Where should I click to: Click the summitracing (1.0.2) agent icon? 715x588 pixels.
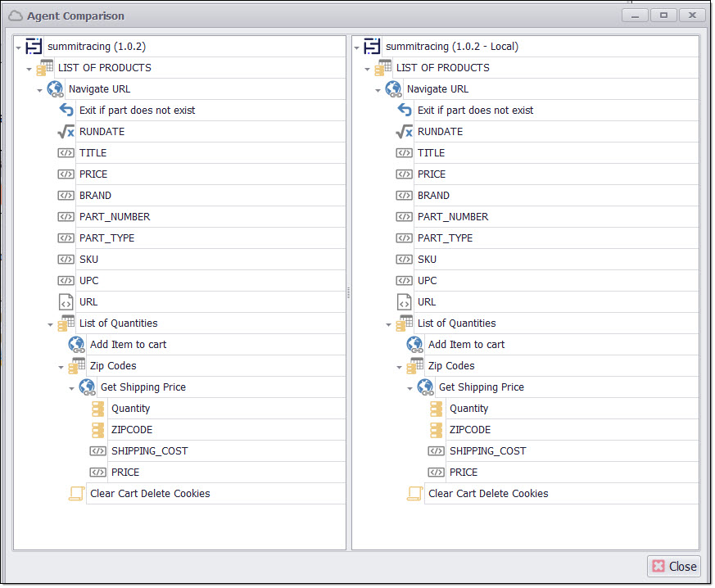pyautogui.click(x=34, y=47)
